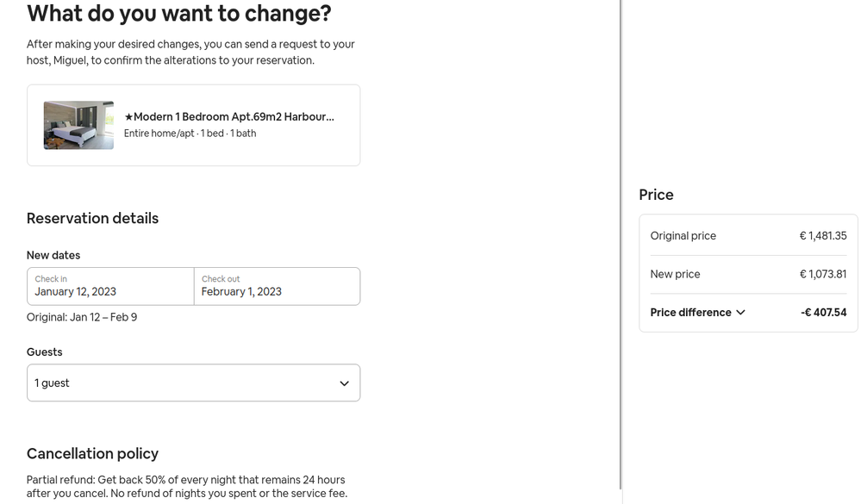Click the Original price row label
The width and height of the screenshot is (861, 504).
tap(683, 236)
